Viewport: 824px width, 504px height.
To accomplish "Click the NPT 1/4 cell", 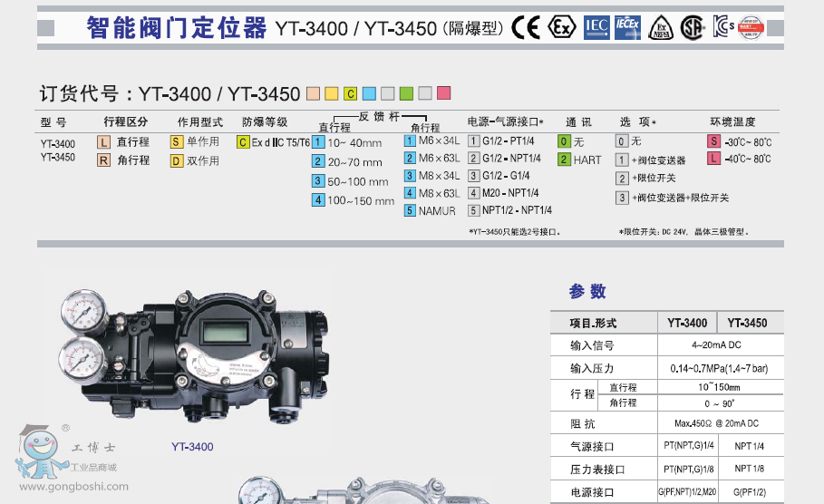I will [750, 446].
